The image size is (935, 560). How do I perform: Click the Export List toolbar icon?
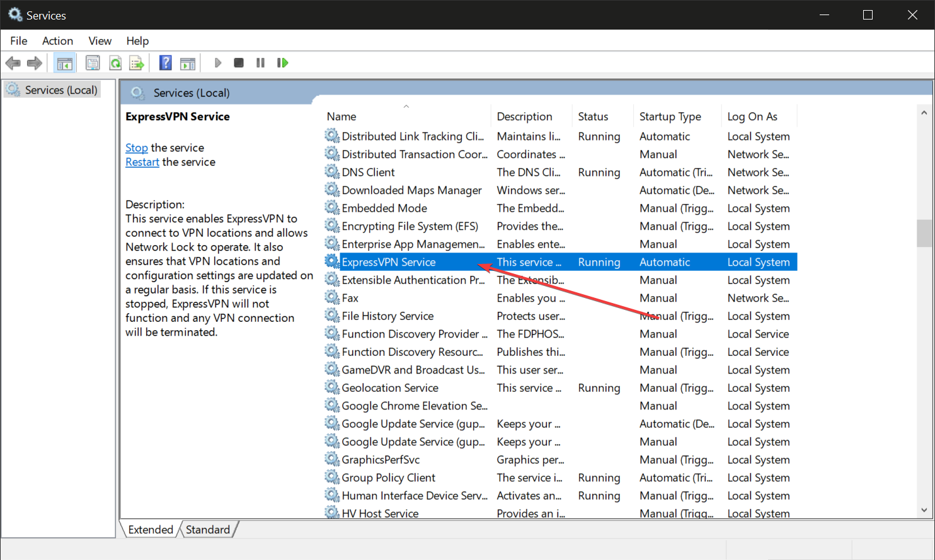tap(137, 63)
